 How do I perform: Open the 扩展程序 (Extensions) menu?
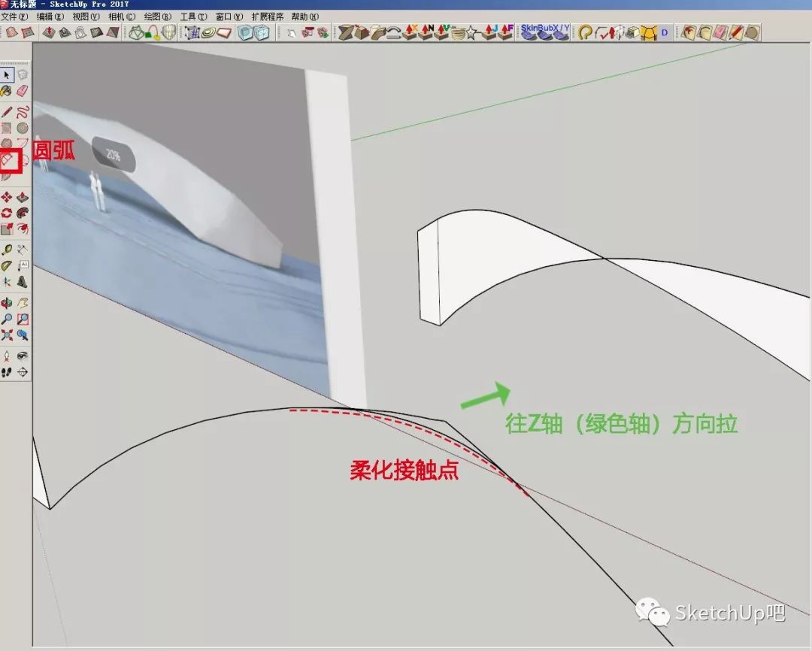tap(267, 17)
